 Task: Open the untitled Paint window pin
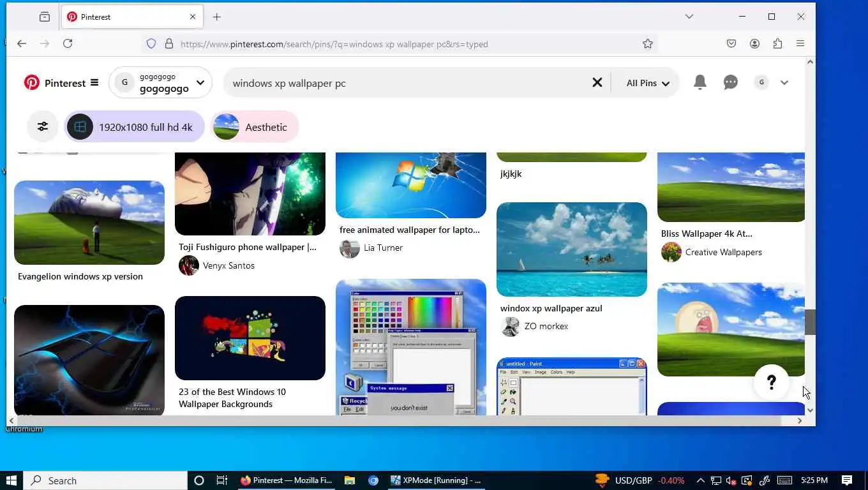coord(572,387)
